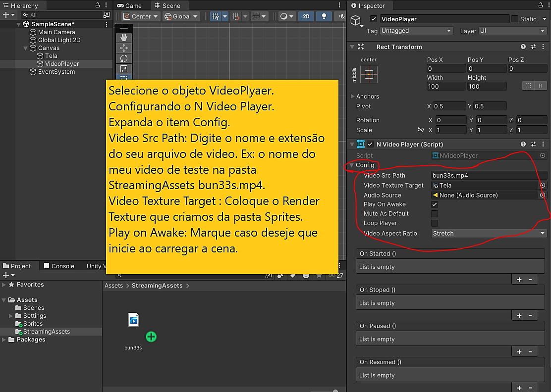Select Main Camera in Hierarchy
Screen dimensions: 551x392
(x=56, y=32)
